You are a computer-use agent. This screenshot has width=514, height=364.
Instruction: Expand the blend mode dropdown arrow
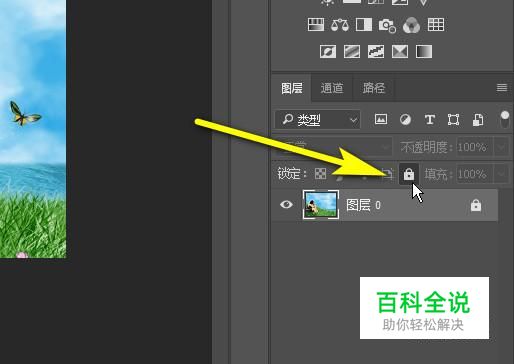click(386, 147)
